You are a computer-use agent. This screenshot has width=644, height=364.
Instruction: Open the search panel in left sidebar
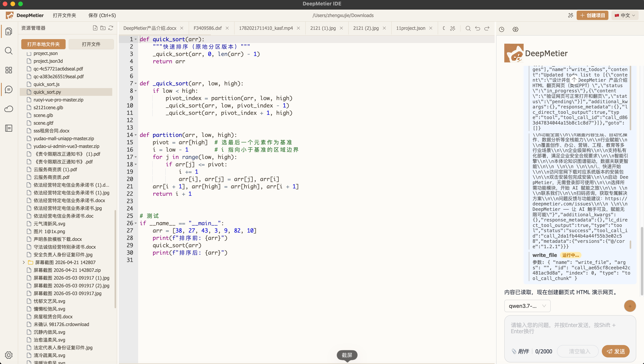9,51
